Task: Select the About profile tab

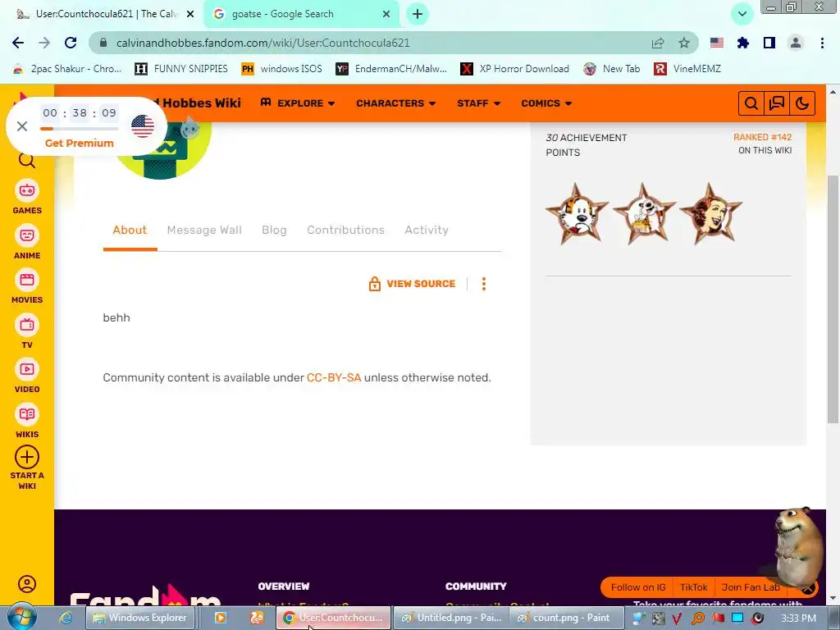Action: (x=130, y=231)
